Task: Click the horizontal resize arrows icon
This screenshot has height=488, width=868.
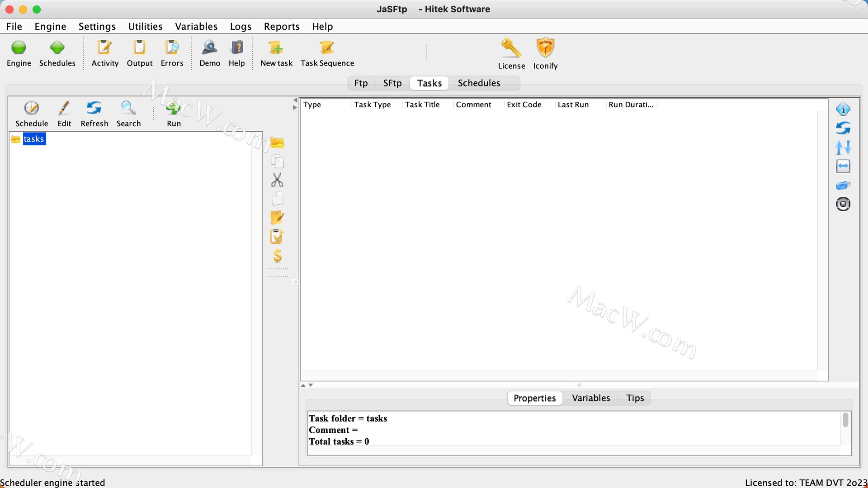Action: [x=843, y=166]
